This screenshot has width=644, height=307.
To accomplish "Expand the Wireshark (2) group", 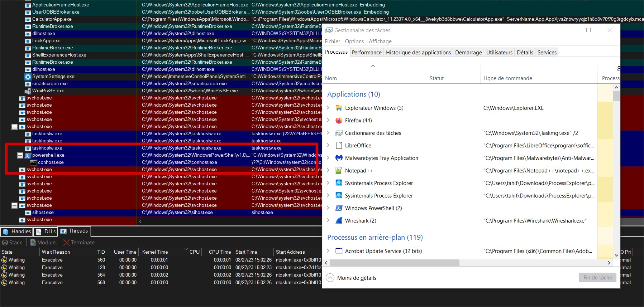I will pyautogui.click(x=328, y=220).
